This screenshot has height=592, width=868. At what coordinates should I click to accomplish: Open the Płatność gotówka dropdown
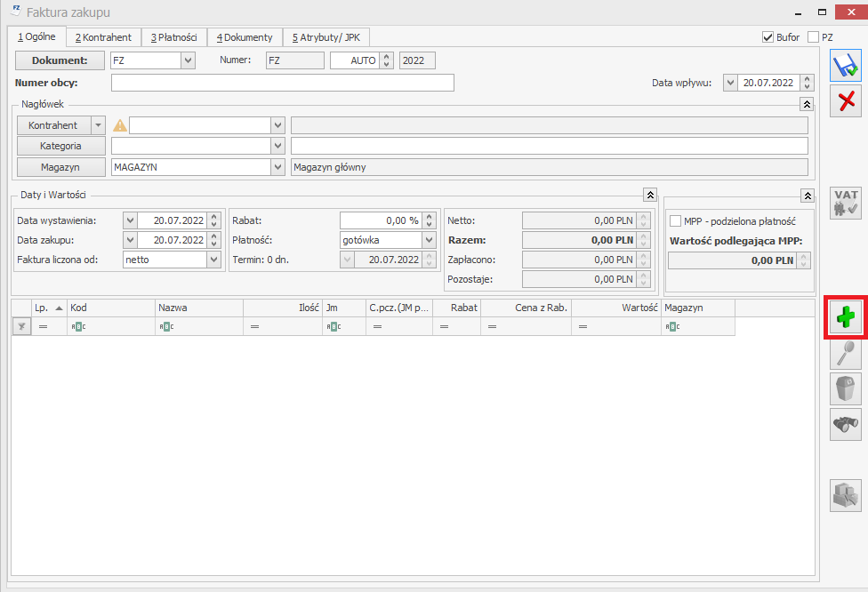(429, 240)
